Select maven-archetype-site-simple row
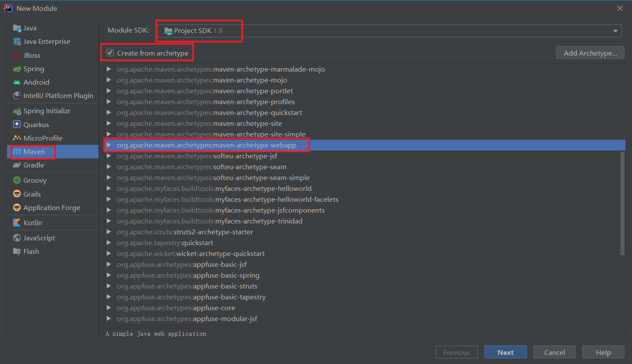 pyautogui.click(x=365, y=134)
